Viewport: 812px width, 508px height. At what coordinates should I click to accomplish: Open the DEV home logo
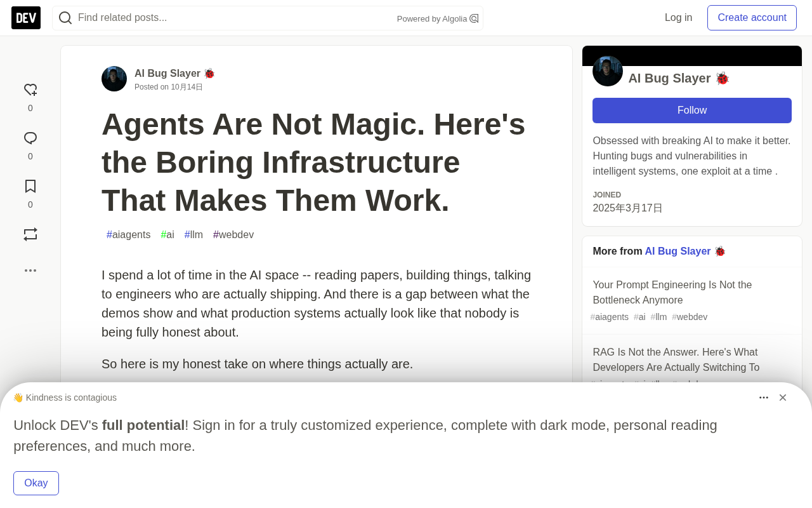pos(26,18)
